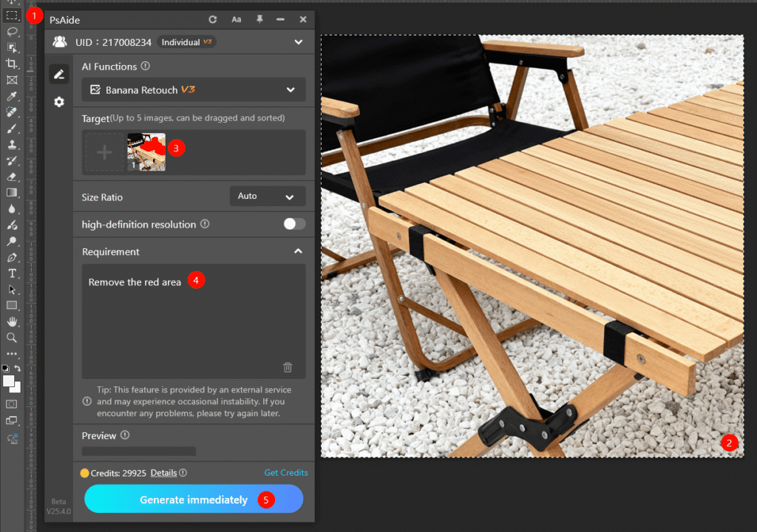Image resolution: width=757 pixels, height=532 pixels.
Task: Click the Generate immediately button
Action: 193,499
